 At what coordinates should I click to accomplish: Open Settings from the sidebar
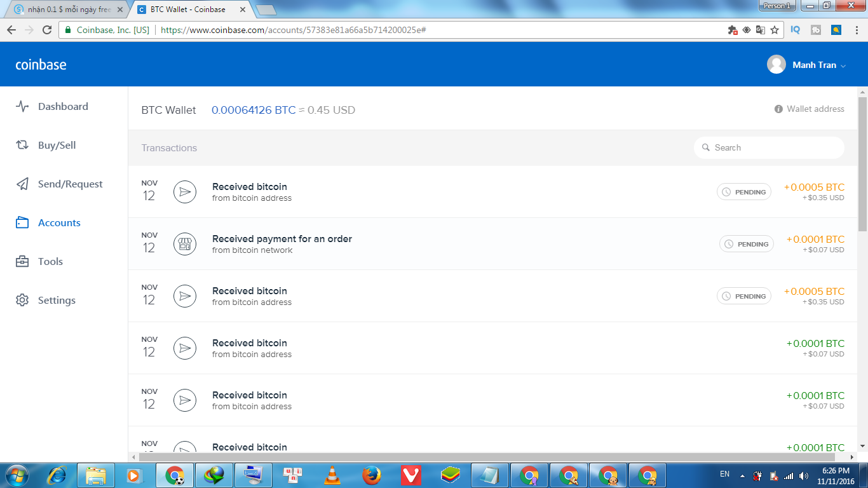click(57, 301)
